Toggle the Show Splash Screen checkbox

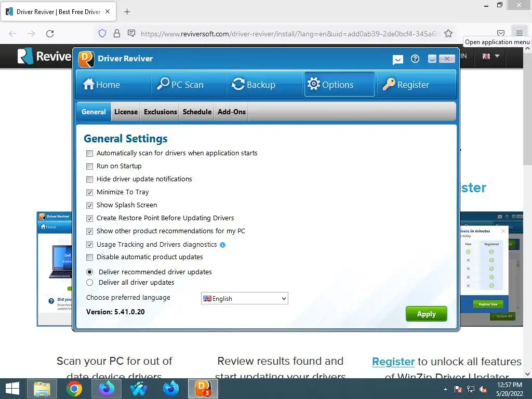(89, 205)
